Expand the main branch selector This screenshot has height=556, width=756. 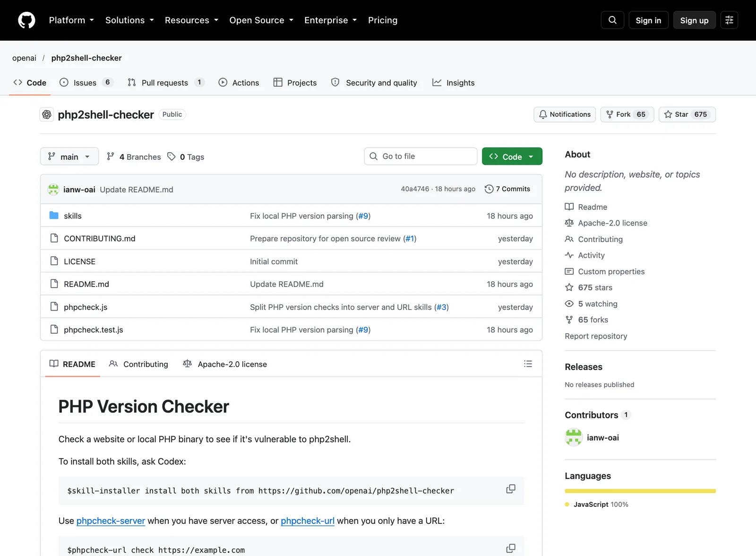tap(69, 156)
